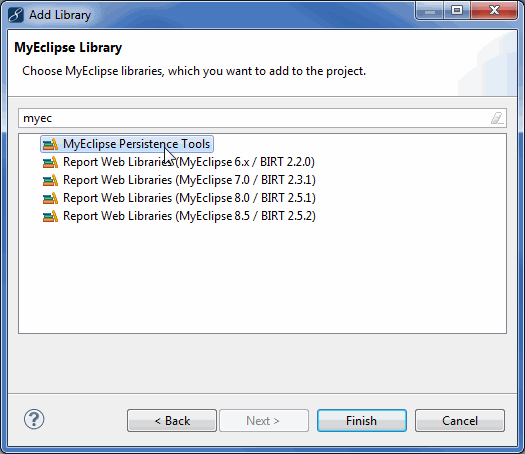
Task: Clear the filter text with the eraser icon
Action: [x=497, y=118]
